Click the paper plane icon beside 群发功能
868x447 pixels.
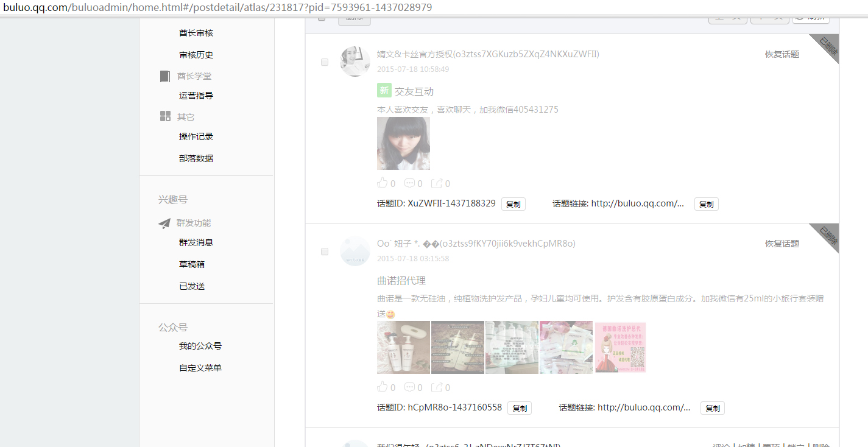tap(164, 224)
